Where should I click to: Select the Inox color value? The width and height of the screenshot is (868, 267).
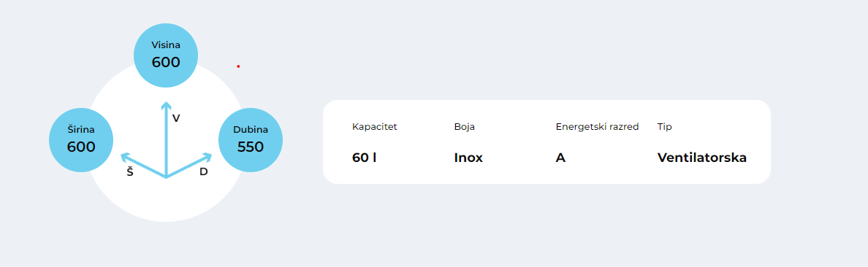(x=468, y=158)
